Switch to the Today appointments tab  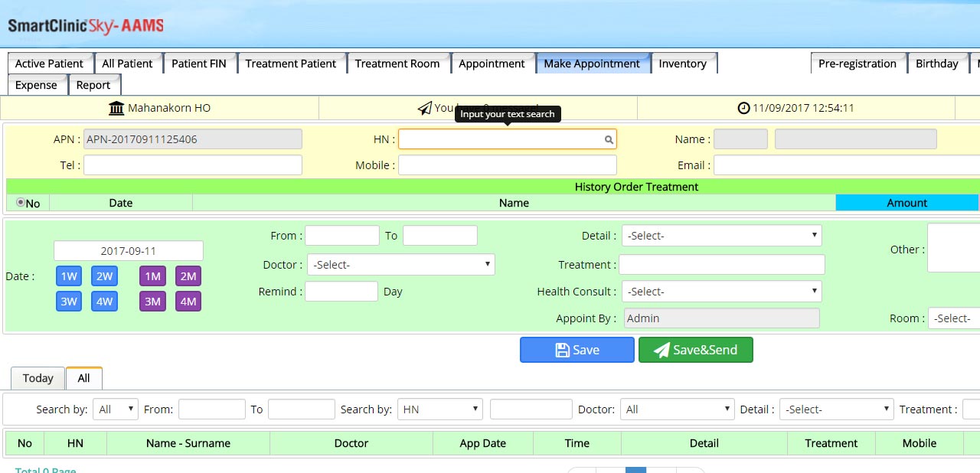coord(38,378)
